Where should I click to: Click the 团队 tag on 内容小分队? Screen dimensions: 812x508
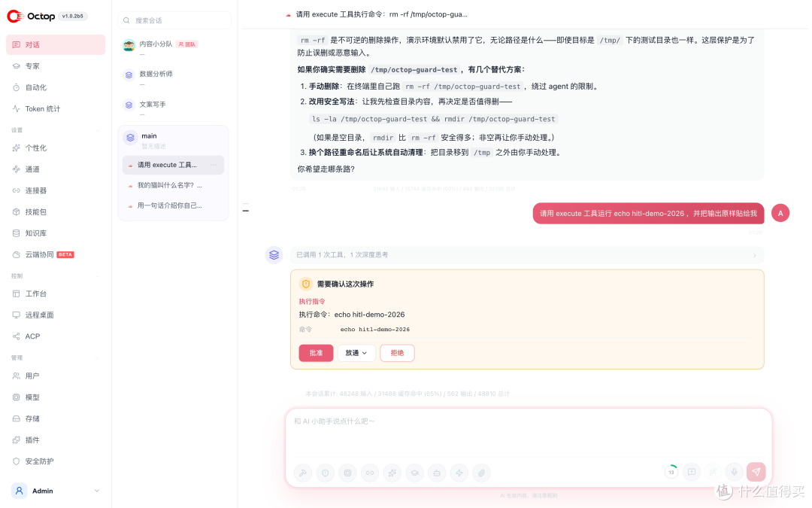[187, 44]
